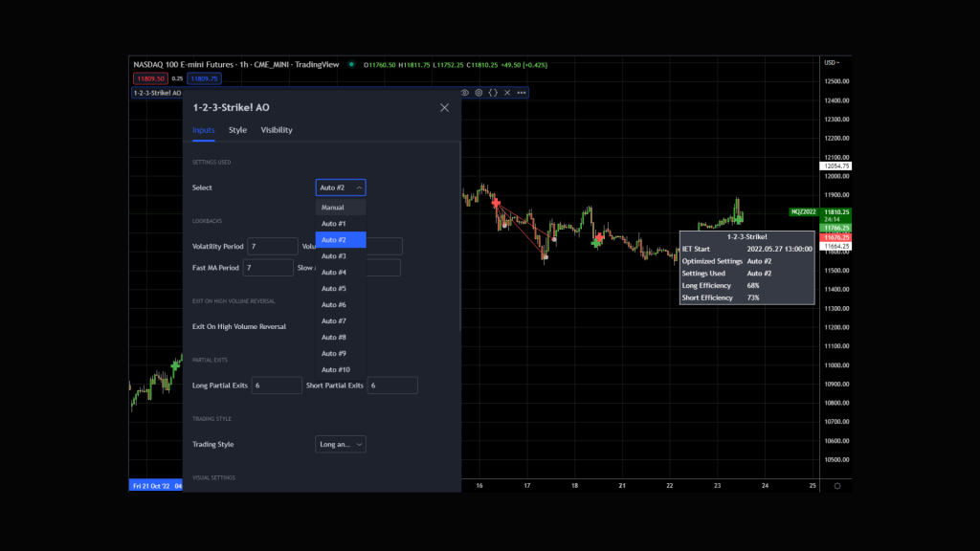Toggle indicator visibility eye icon

pos(464,93)
